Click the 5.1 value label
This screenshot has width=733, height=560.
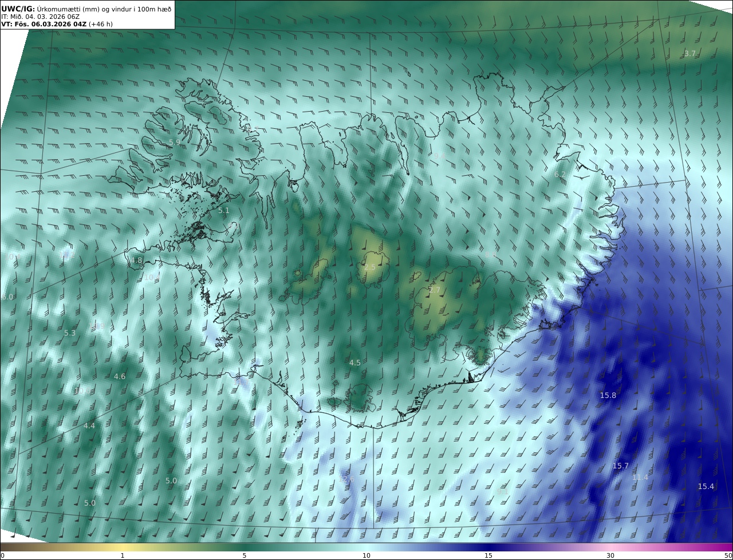point(223,210)
